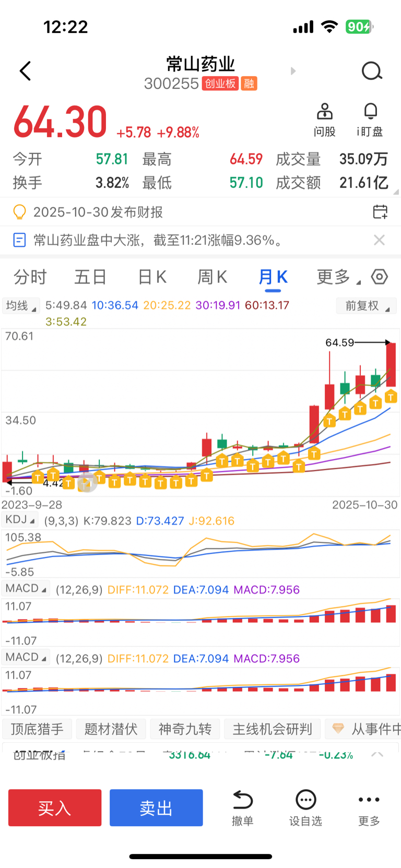This screenshot has height=868, width=401.
Task: Open the 均线 indicator dropdown
Action: 21,305
